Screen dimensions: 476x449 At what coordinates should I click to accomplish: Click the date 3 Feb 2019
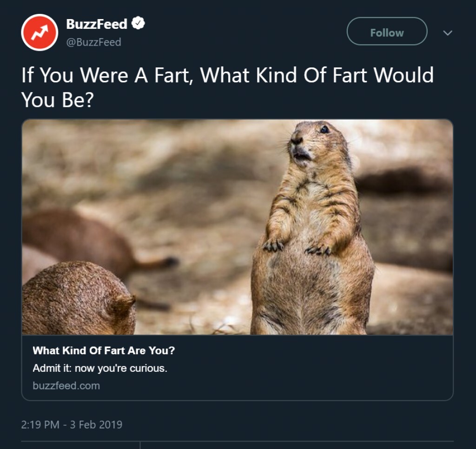(x=96, y=424)
